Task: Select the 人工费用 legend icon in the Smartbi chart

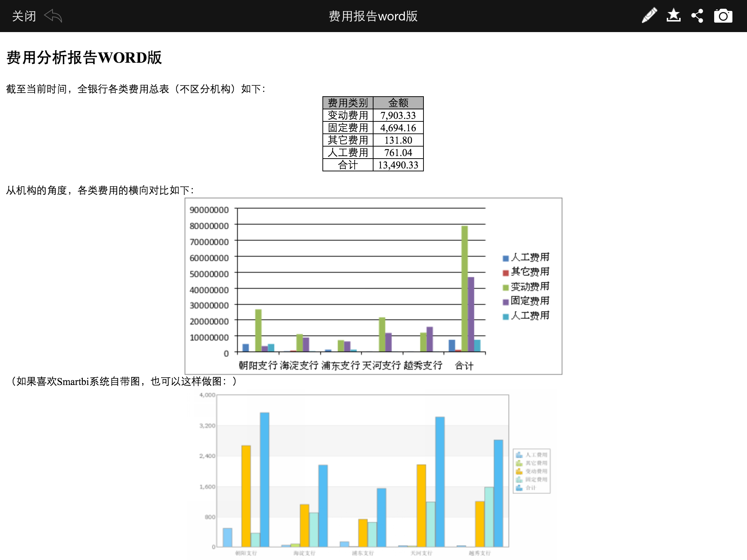Action: click(519, 455)
